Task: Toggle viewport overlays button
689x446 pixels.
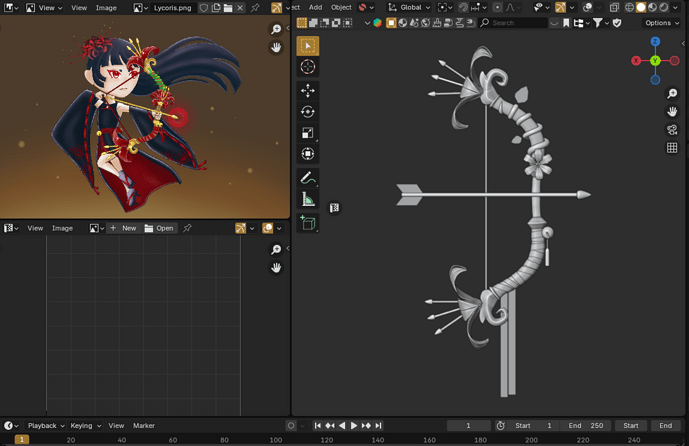Action: (x=587, y=7)
